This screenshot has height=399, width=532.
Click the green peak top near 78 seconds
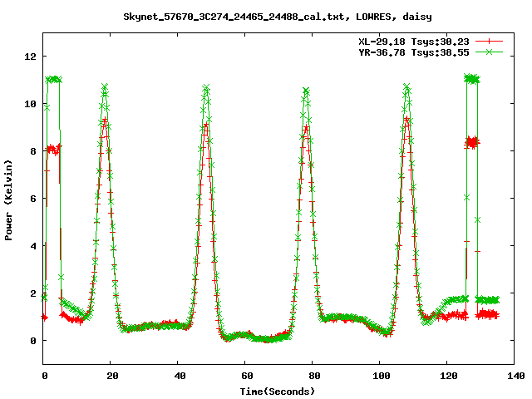point(306,91)
